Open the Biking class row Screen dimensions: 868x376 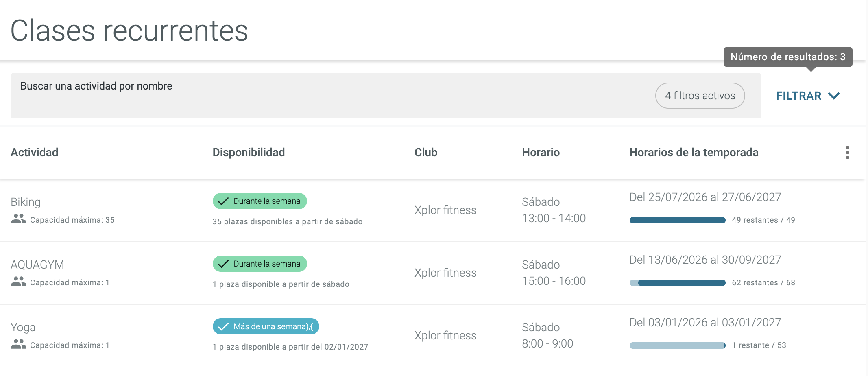pyautogui.click(x=433, y=210)
